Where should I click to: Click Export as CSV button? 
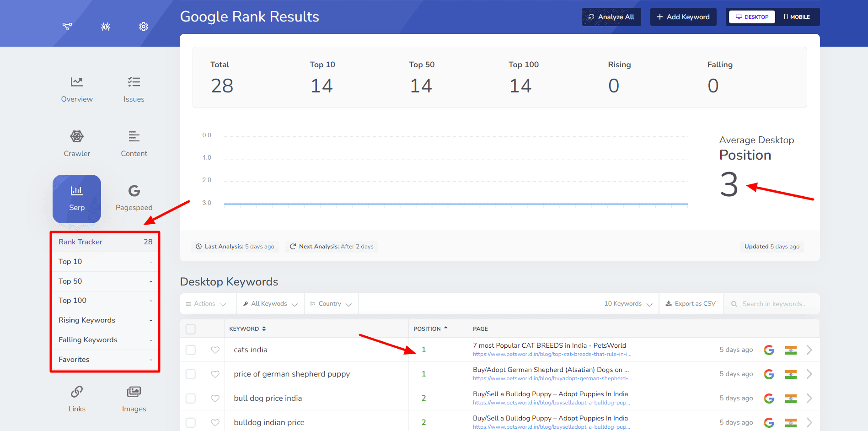click(691, 304)
